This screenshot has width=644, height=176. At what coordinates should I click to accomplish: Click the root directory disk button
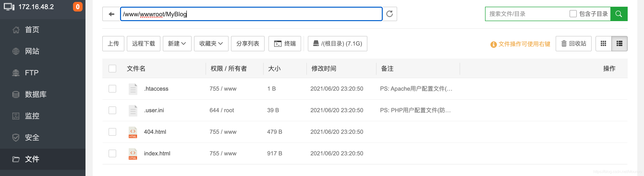tap(338, 44)
